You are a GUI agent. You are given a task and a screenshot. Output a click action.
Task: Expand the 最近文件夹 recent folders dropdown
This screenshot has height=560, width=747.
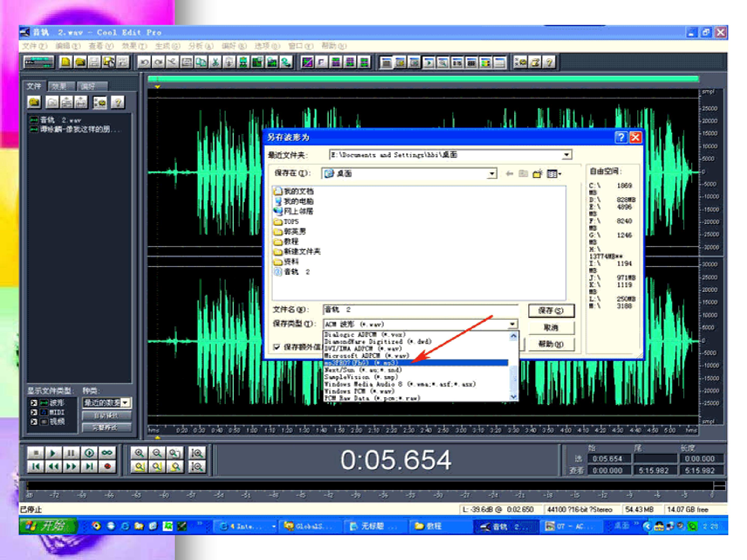[567, 155]
